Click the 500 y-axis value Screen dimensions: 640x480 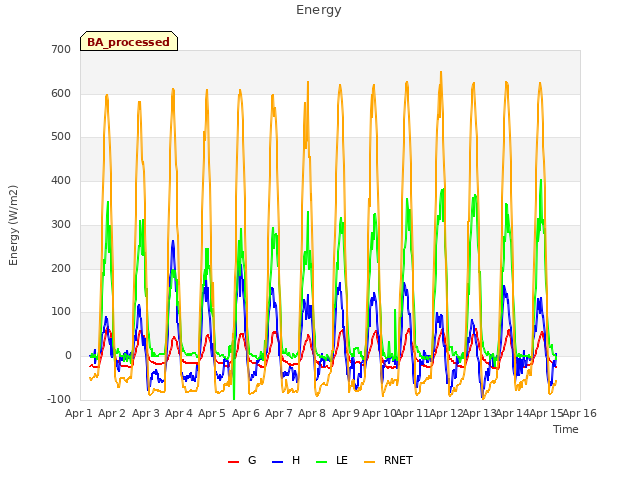point(61,137)
